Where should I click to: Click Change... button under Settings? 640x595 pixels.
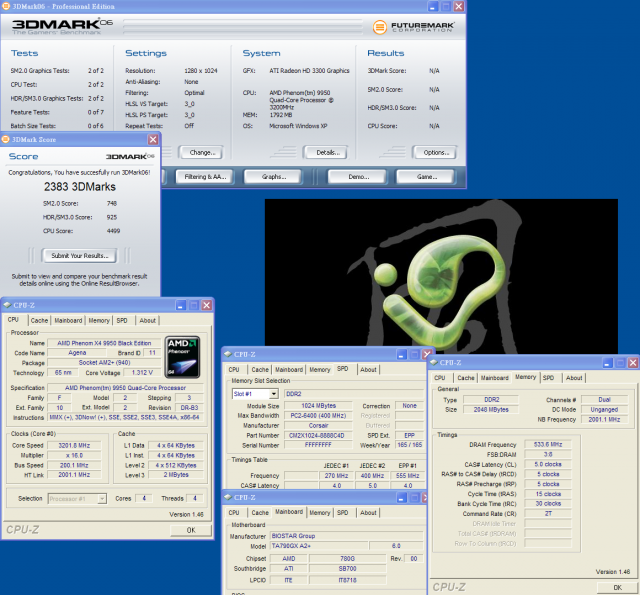pyautogui.click(x=201, y=152)
